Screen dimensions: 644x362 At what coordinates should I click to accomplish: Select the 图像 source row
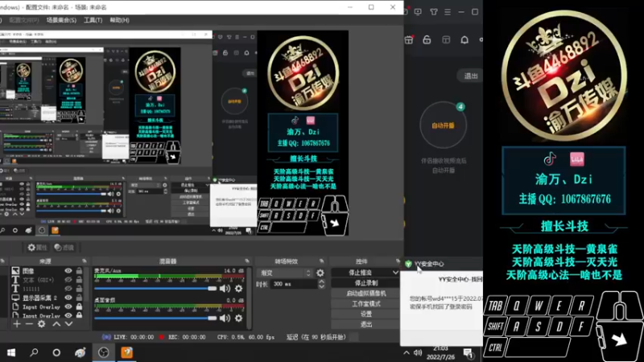coord(46,270)
